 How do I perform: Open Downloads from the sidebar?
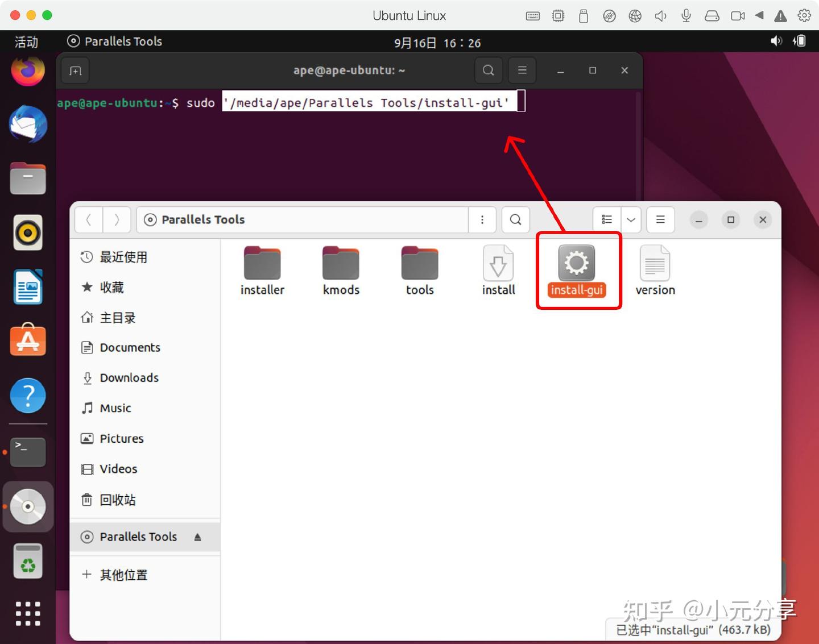click(129, 377)
